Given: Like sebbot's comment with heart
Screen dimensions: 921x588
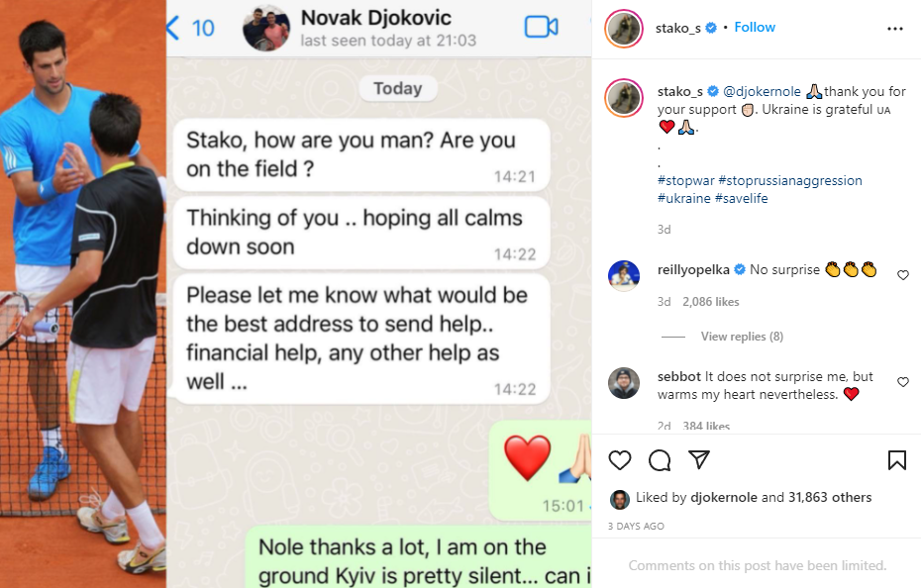Looking at the screenshot, I should coord(903,382).
